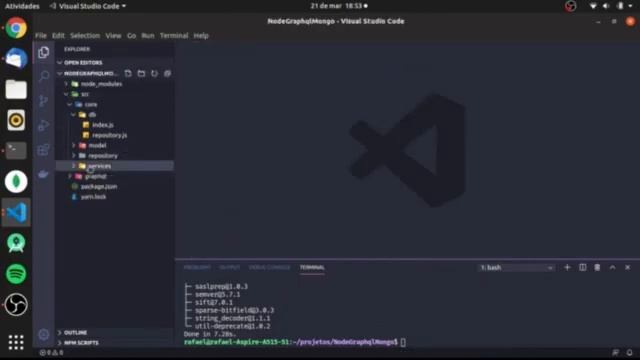Screen dimensions: 640x360
Task: Click Atividades in the top bar
Action: tap(22, 6)
